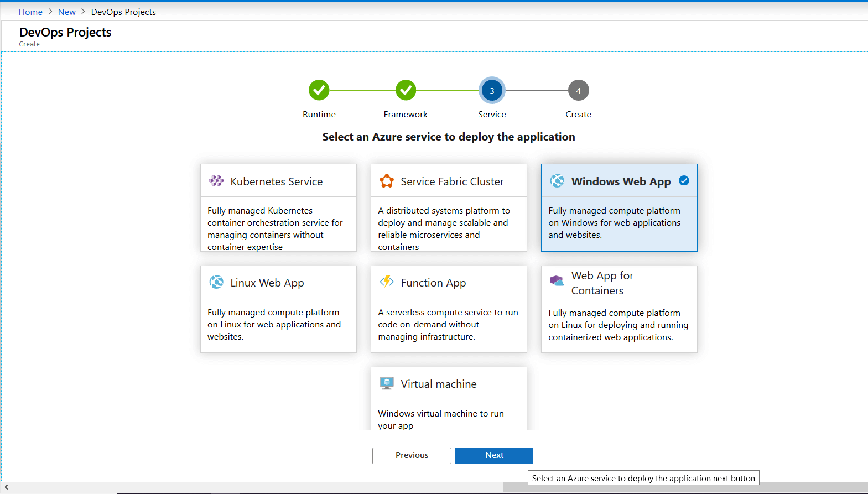This screenshot has width=868, height=494.
Task: Go back with the Previous button
Action: [x=412, y=455]
